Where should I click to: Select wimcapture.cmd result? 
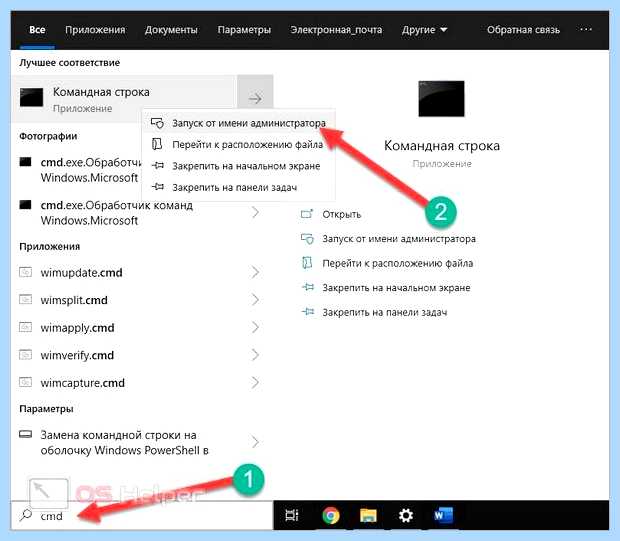point(140,382)
